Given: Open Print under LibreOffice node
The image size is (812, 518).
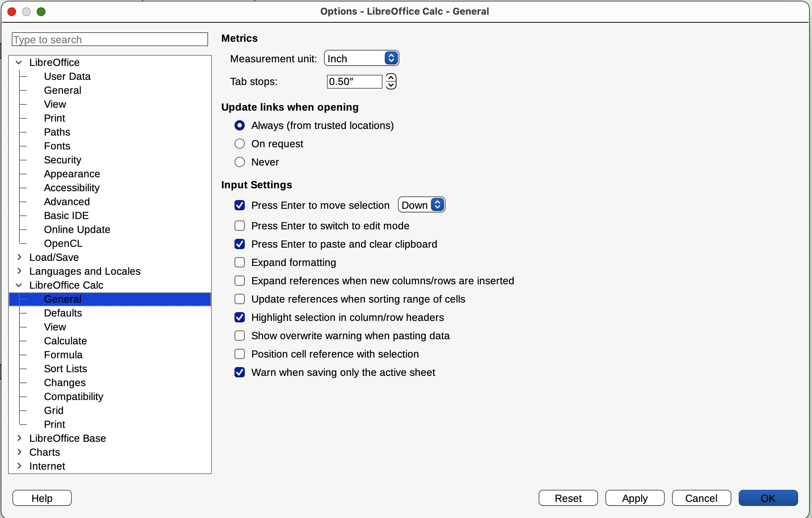Looking at the screenshot, I should pos(55,118).
